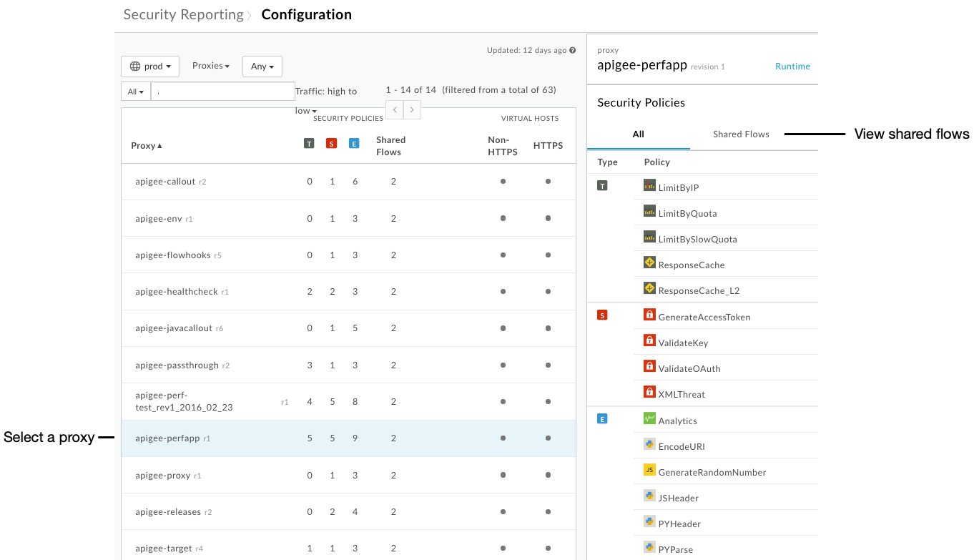
Task: Click the GenerateRandomNumber JavaScript icon
Action: point(649,469)
